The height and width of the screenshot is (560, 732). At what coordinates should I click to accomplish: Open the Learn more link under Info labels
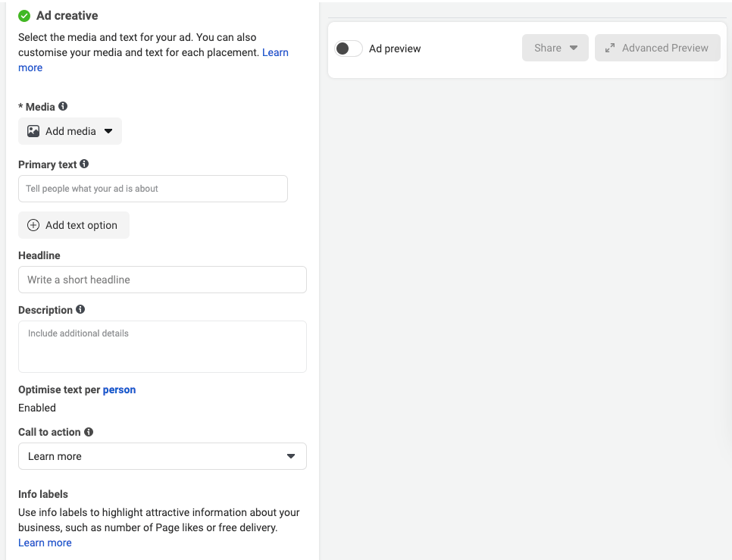point(45,543)
